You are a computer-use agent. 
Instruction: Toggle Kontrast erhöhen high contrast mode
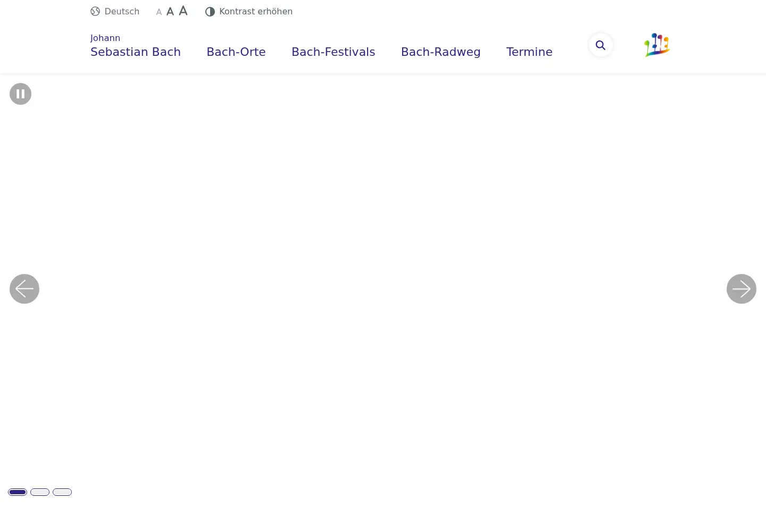249,11
